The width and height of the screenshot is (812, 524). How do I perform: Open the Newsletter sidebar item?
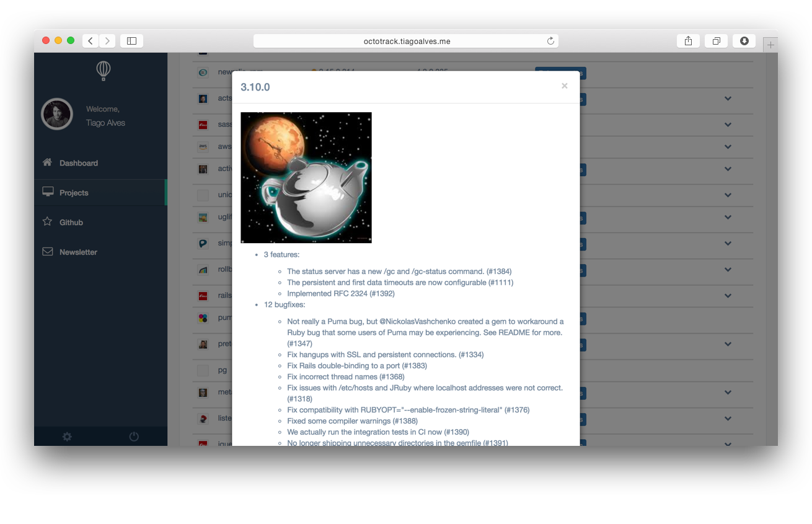[x=100, y=252]
